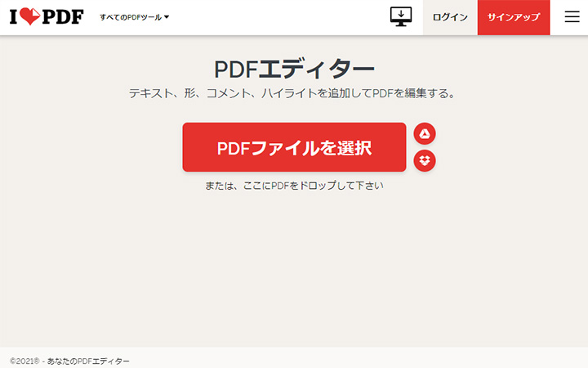Select a file from Dropbox

pyautogui.click(x=425, y=160)
